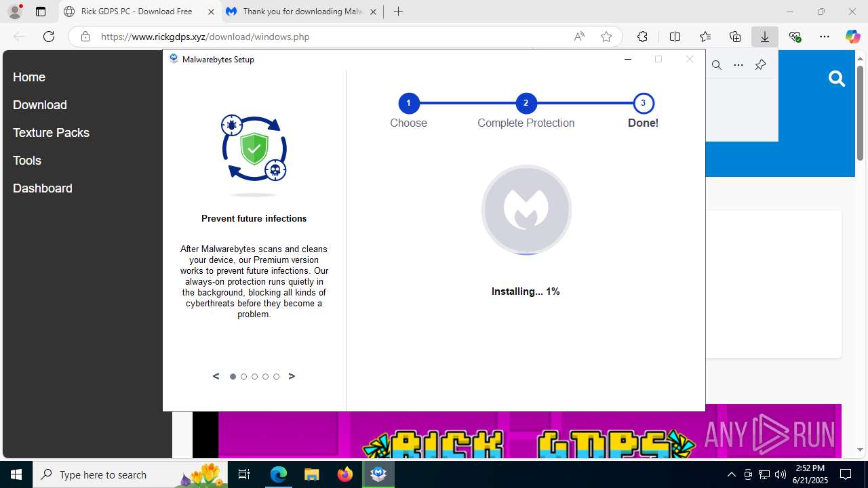Pin the downloads flyout
Screen dimensions: 868x488
pyautogui.click(x=760, y=65)
